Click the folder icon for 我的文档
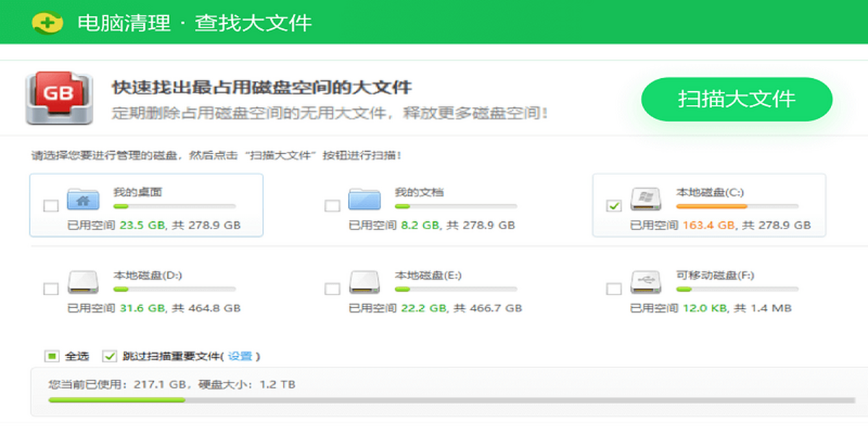 [x=365, y=203]
